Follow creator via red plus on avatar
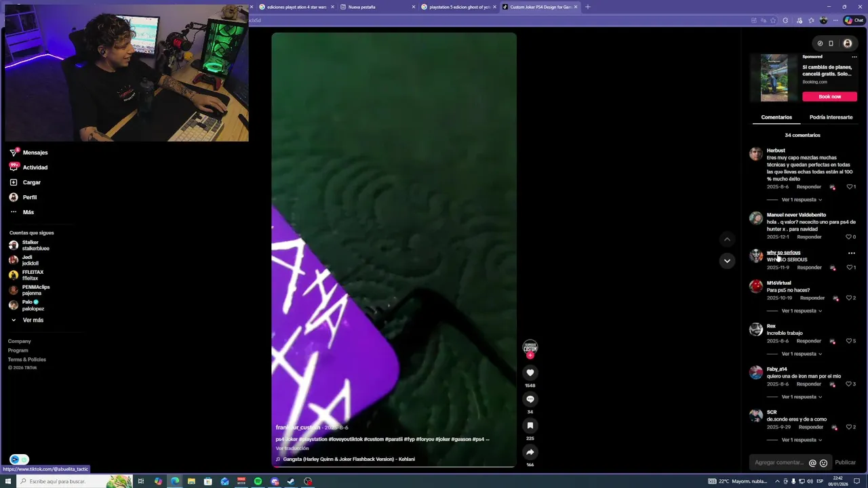This screenshot has height=488, width=868. [530, 356]
